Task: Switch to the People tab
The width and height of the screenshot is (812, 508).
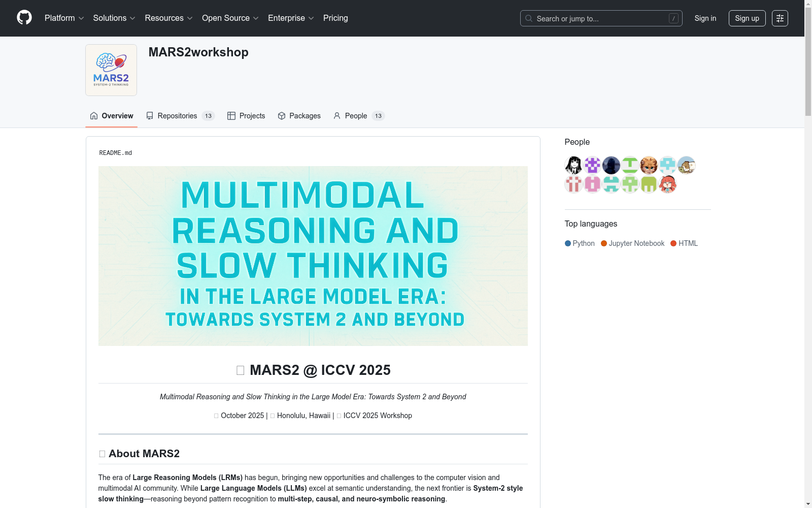Action: point(359,116)
